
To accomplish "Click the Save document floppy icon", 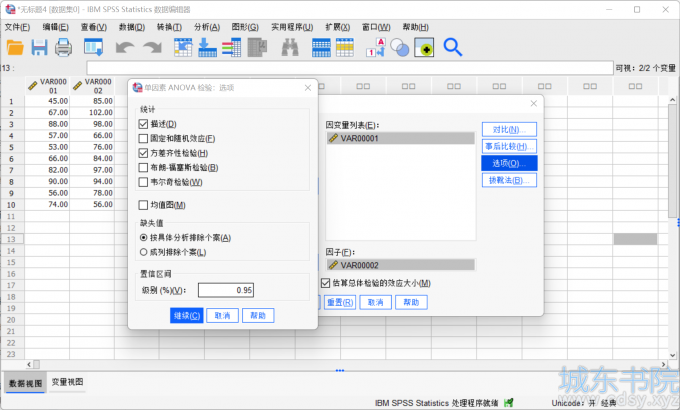I will 39,47.
